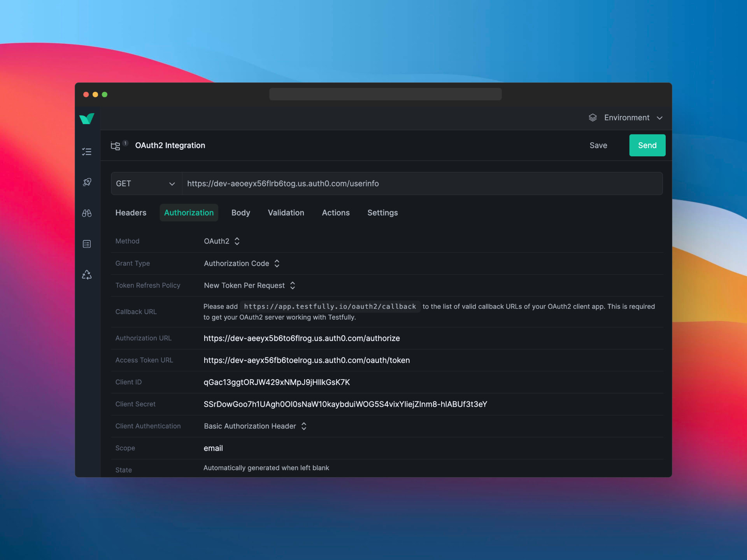
Task: Open Client Authentication Basic Authorization Header selector
Action: point(255,426)
